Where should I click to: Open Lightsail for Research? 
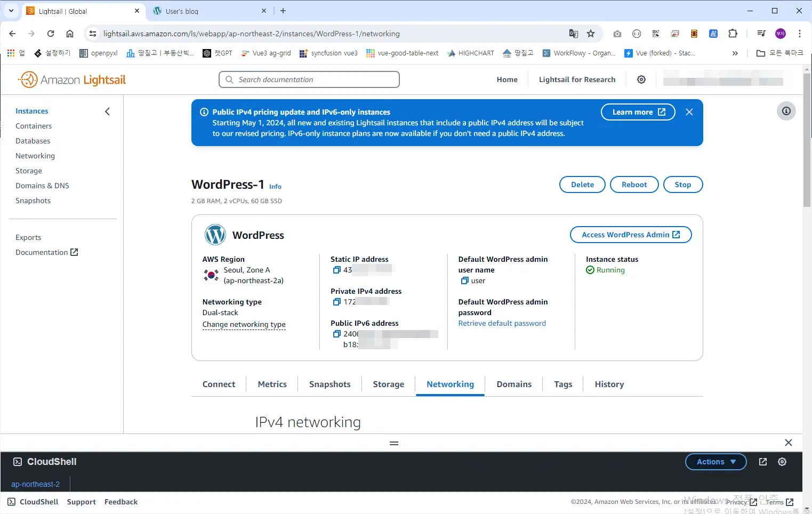[577, 79]
